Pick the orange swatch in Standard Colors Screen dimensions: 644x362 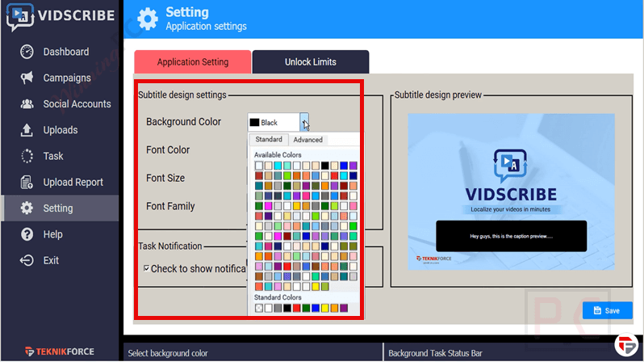tap(334, 308)
